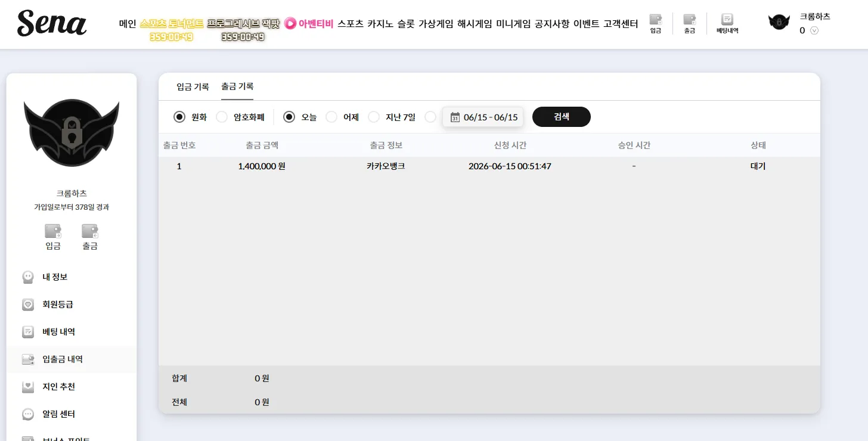This screenshot has height=441, width=868.
Task: Go to 고객센터 in top navigation
Action: tap(621, 24)
